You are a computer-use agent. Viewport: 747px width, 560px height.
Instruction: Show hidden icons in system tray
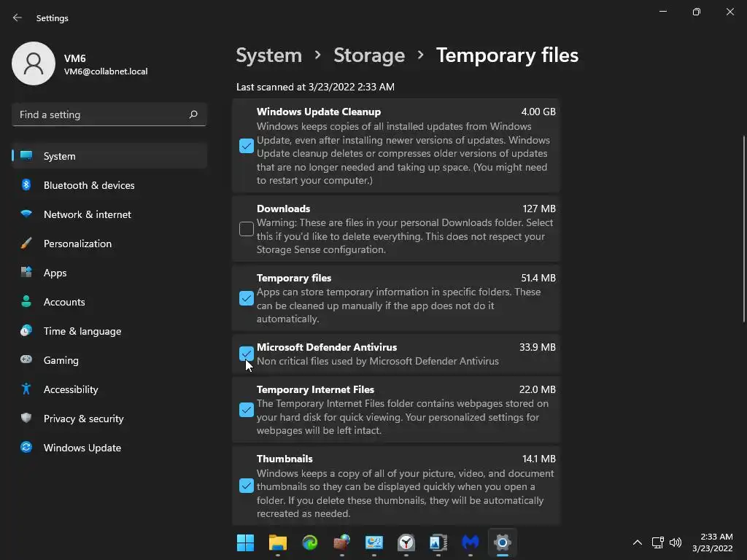pyautogui.click(x=637, y=542)
